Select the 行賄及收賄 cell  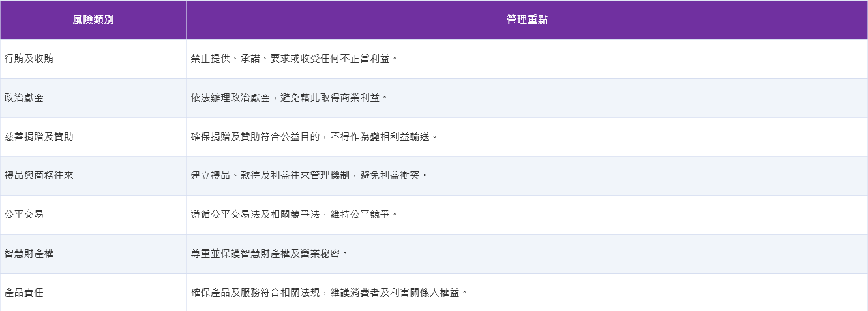tap(93, 59)
